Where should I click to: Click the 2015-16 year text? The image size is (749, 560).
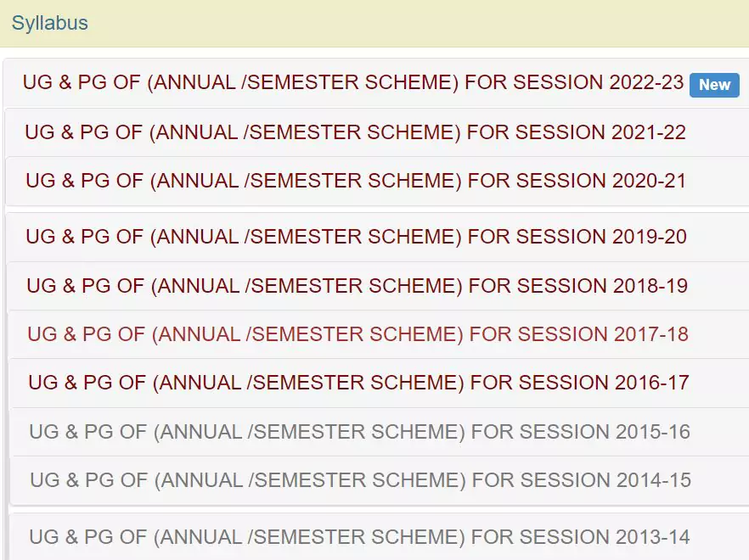[653, 432]
